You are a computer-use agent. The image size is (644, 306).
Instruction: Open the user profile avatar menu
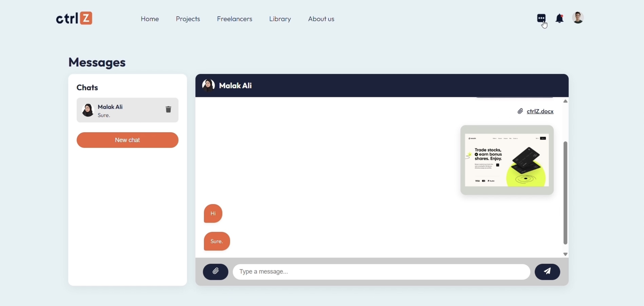coord(578,18)
